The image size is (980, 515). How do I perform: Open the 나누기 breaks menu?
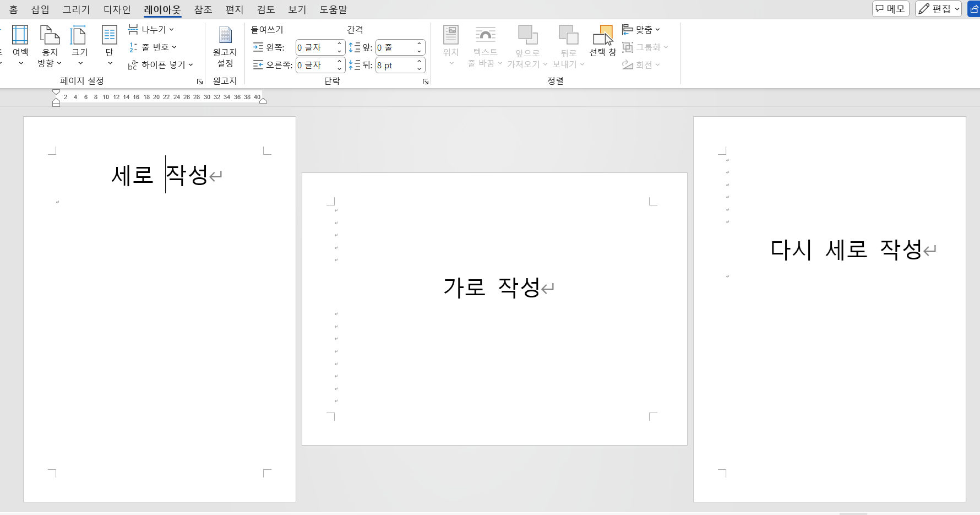click(x=151, y=29)
